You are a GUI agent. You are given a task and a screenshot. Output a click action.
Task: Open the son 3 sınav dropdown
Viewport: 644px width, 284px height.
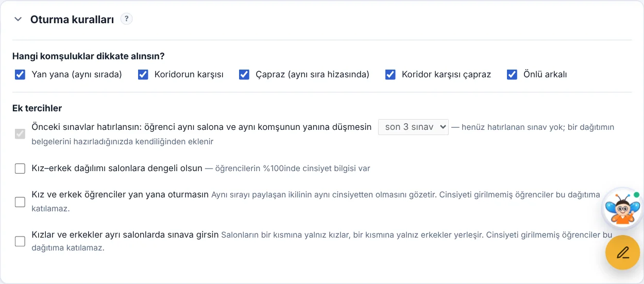click(x=413, y=127)
